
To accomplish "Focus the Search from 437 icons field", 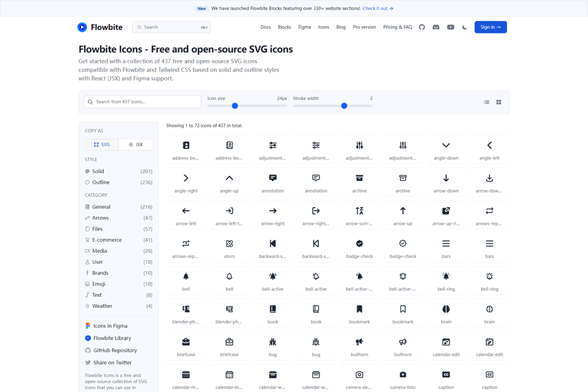I will (142, 102).
